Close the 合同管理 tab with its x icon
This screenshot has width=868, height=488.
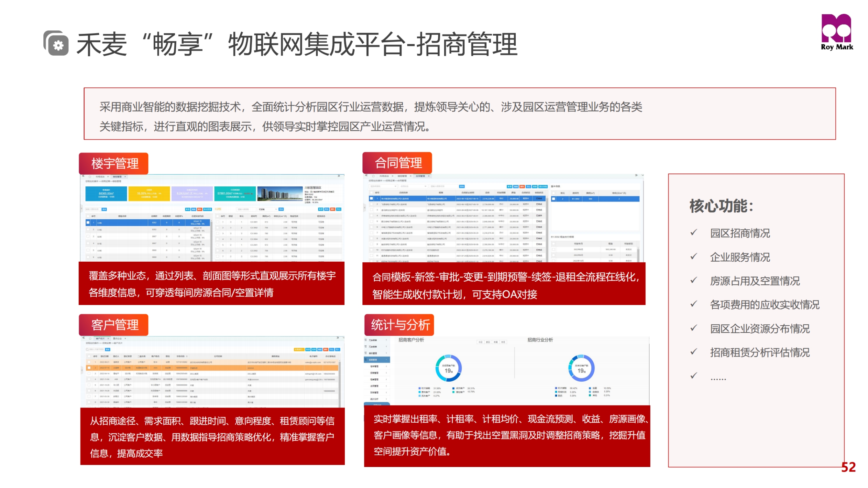tap(429, 176)
